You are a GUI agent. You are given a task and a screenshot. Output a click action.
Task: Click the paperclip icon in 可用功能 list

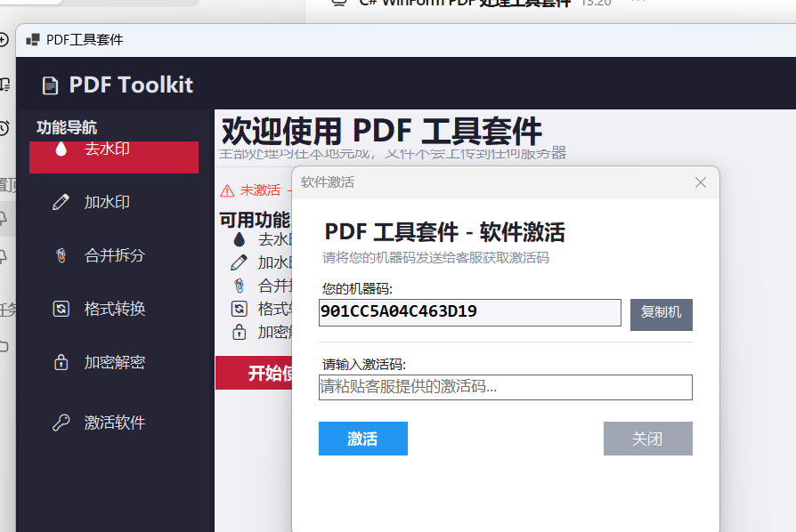coord(240,286)
